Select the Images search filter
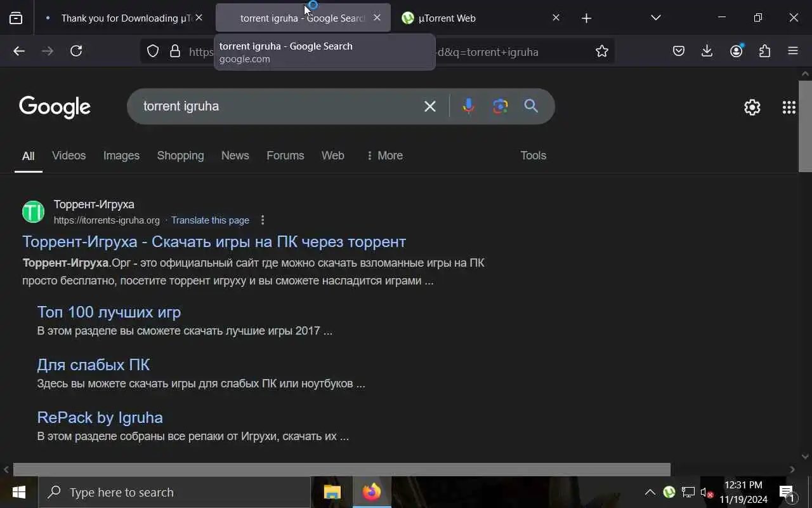 click(121, 156)
